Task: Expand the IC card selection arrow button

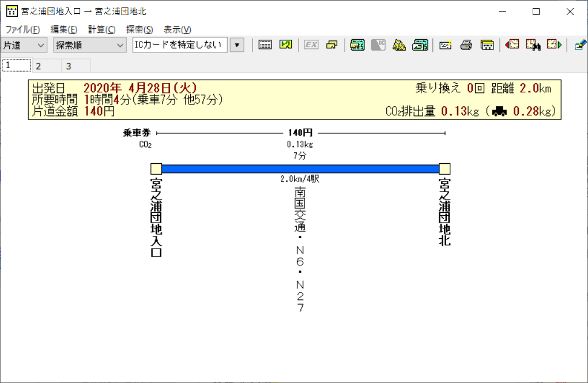Action: tap(237, 45)
